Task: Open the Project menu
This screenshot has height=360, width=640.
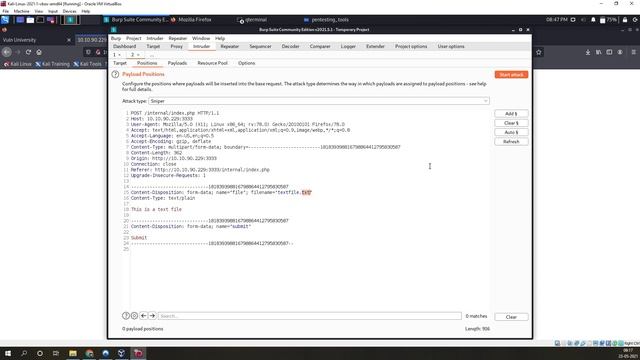Action: (x=133, y=38)
